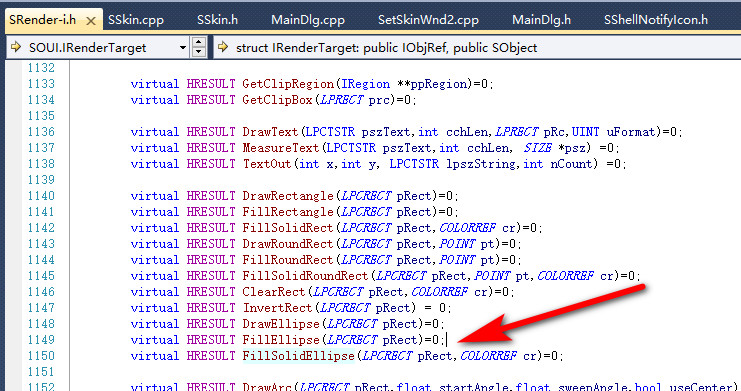This screenshot has height=391, width=741.
Task: Click line number 1145 in the margin
Action: (x=41, y=276)
